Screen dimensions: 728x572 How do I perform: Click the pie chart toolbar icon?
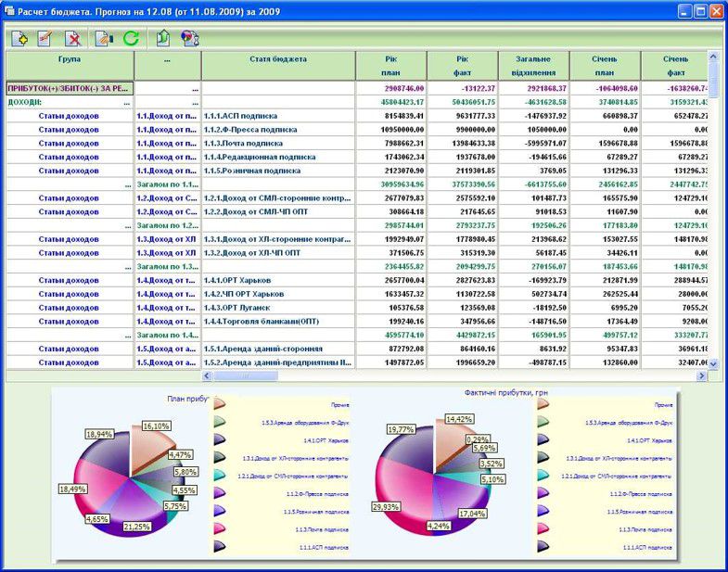click(190, 38)
